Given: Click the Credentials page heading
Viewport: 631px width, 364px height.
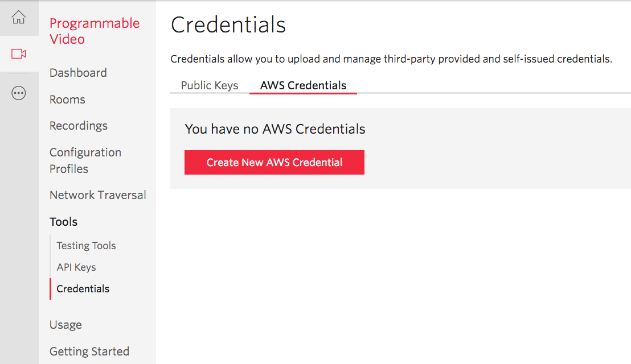Looking at the screenshot, I should (x=228, y=25).
